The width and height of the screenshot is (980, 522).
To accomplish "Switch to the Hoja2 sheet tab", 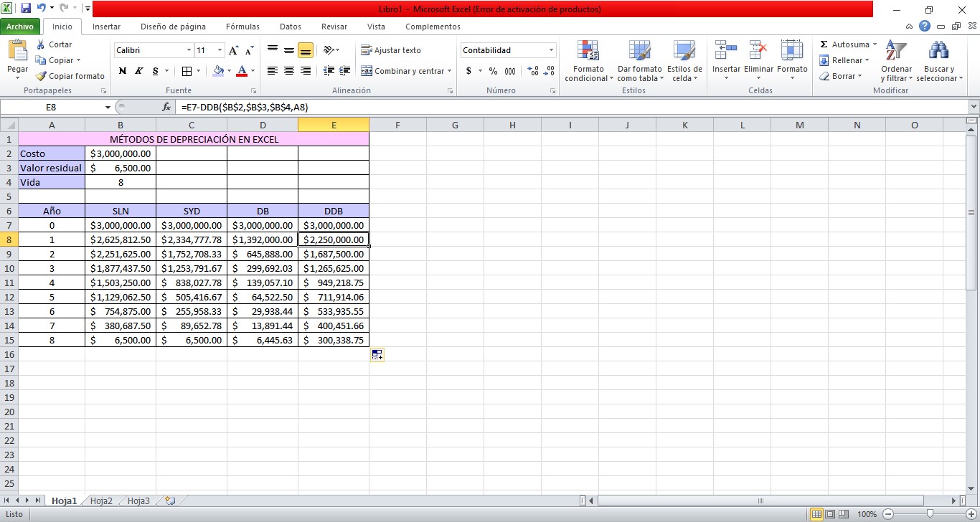I will pos(101,501).
